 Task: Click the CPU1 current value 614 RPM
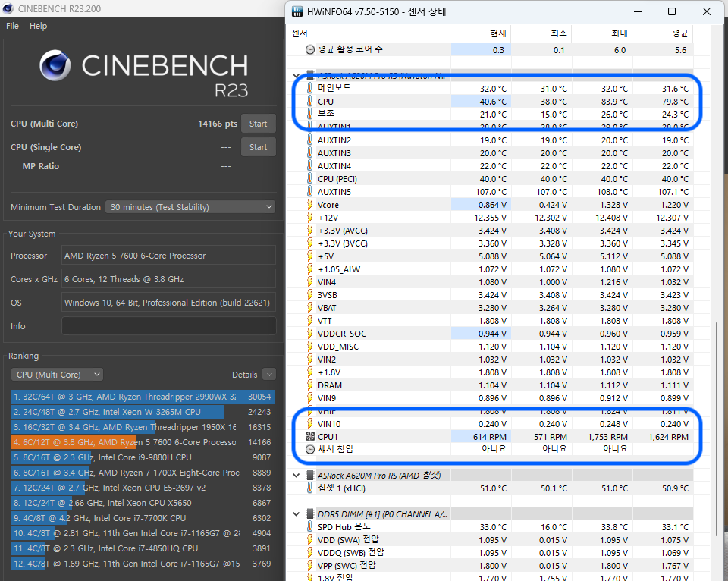tap(490, 437)
